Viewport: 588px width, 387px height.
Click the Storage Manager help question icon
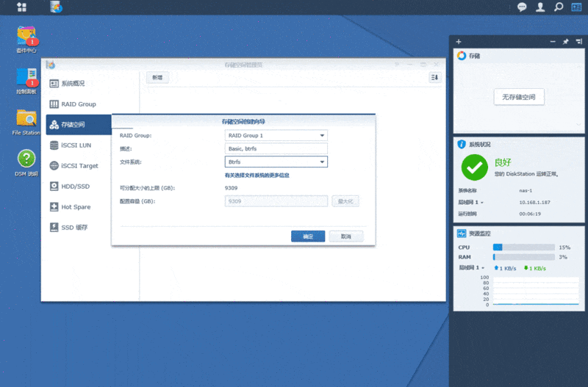click(x=397, y=65)
